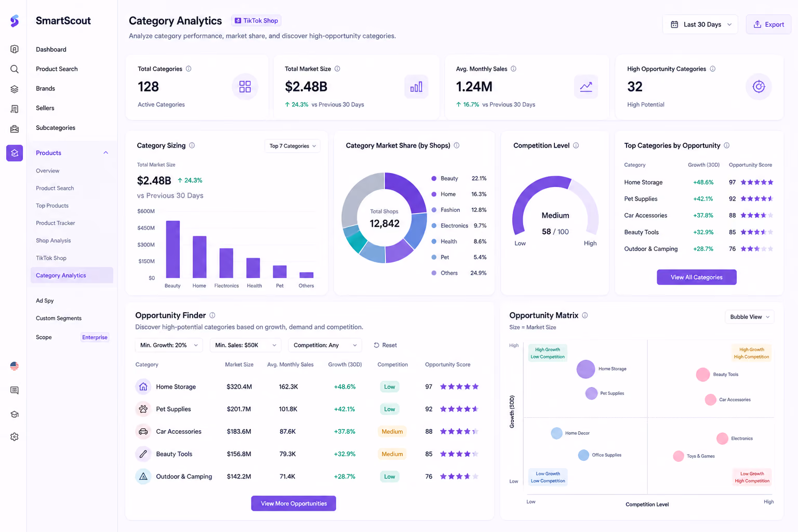Click info icon next to Competition Level
This screenshot has height=532, width=798.
tap(576, 145)
